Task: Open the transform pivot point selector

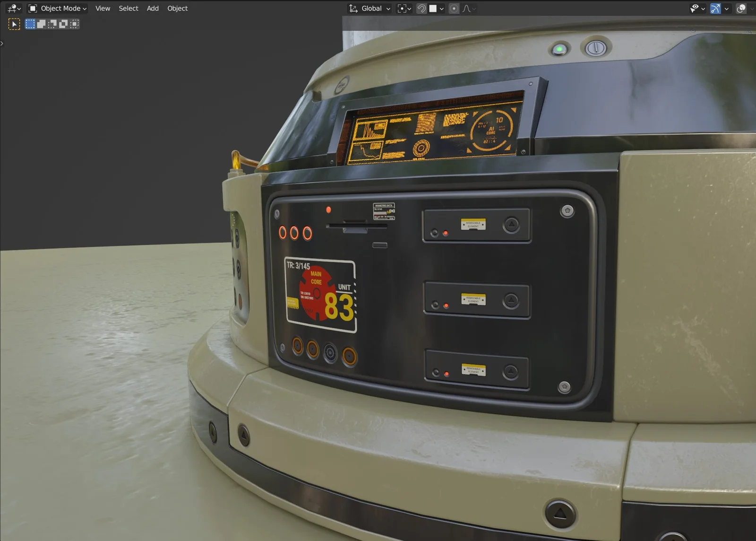Action: tap(404, 9)
